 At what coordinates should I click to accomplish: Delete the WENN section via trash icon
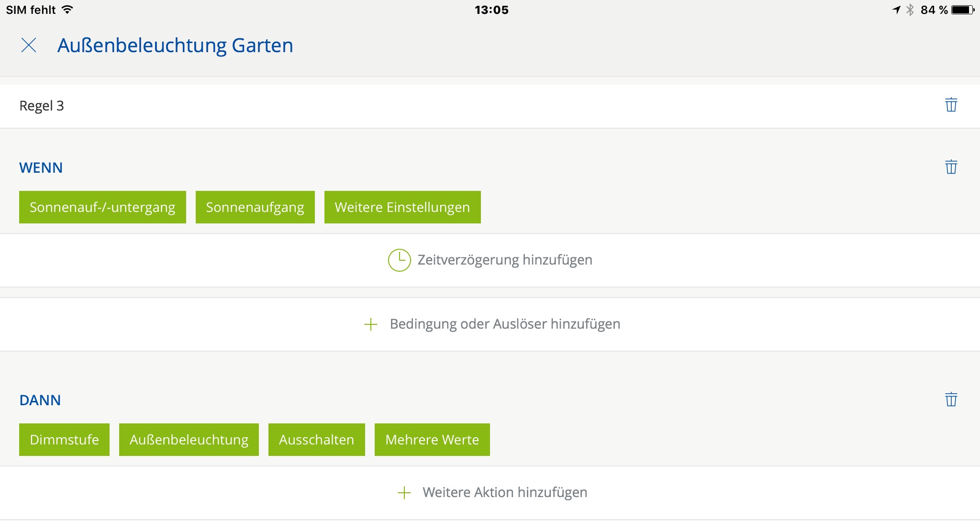(951, 167)
